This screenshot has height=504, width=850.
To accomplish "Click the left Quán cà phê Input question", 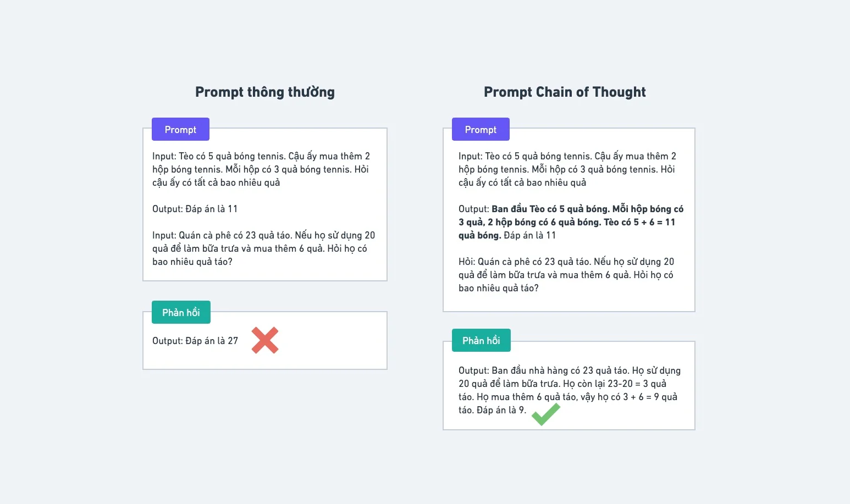I will pos(264,248).
